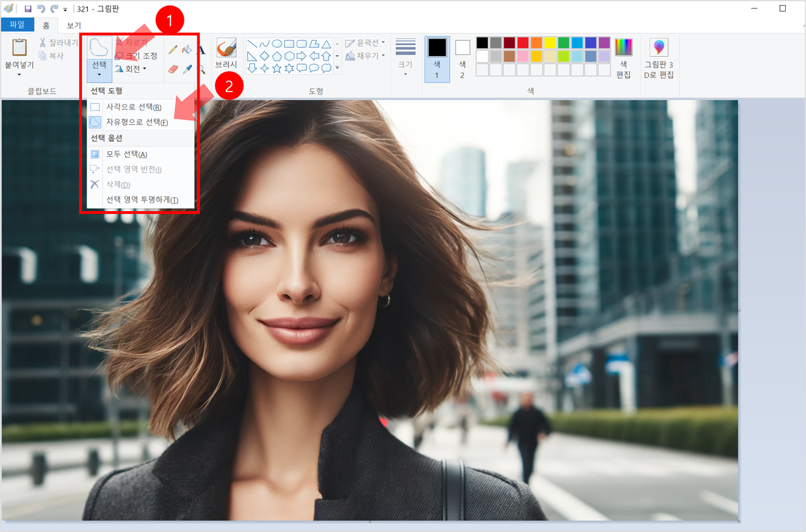Choose the Hexagon shape

click(x=289, y=56)
